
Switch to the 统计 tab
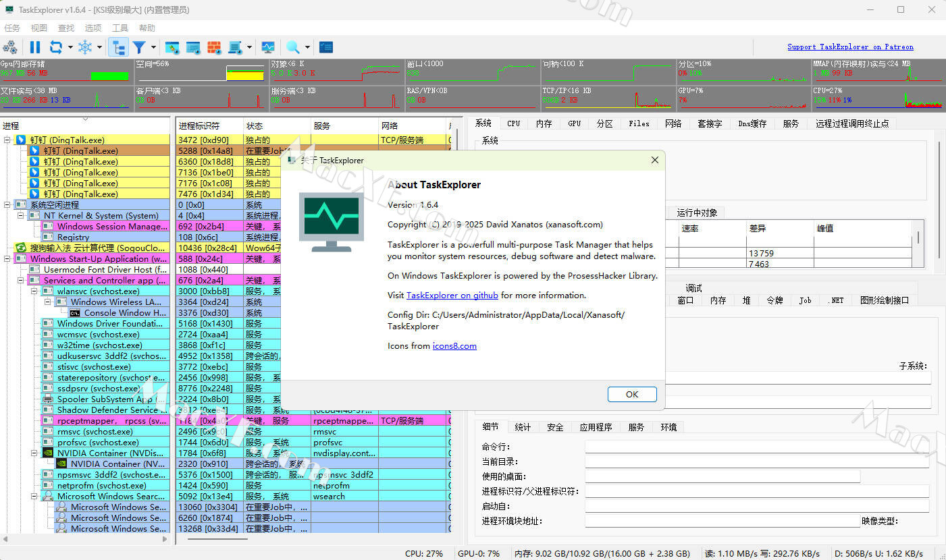coord(523,427)
